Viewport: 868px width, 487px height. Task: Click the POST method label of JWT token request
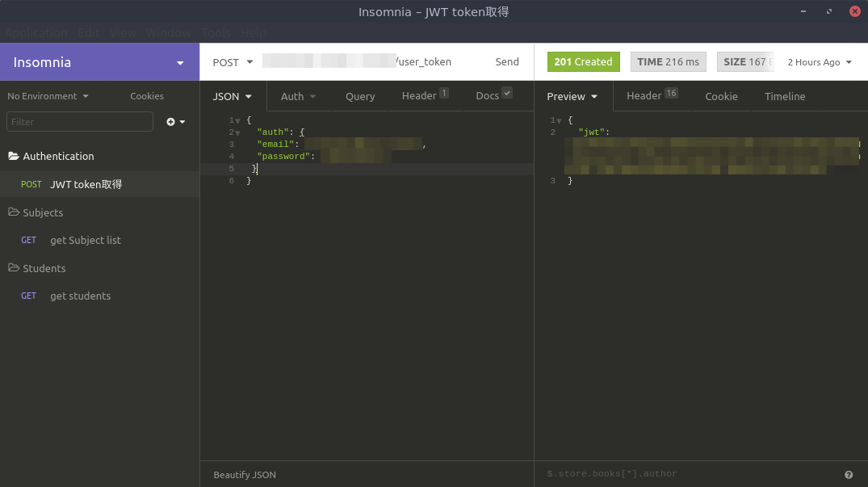[31, 184]
